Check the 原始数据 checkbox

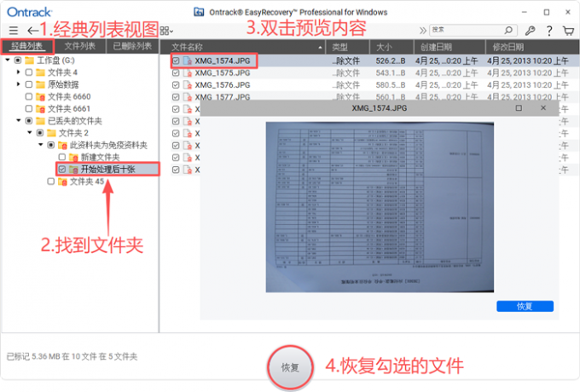coord(29,84)
